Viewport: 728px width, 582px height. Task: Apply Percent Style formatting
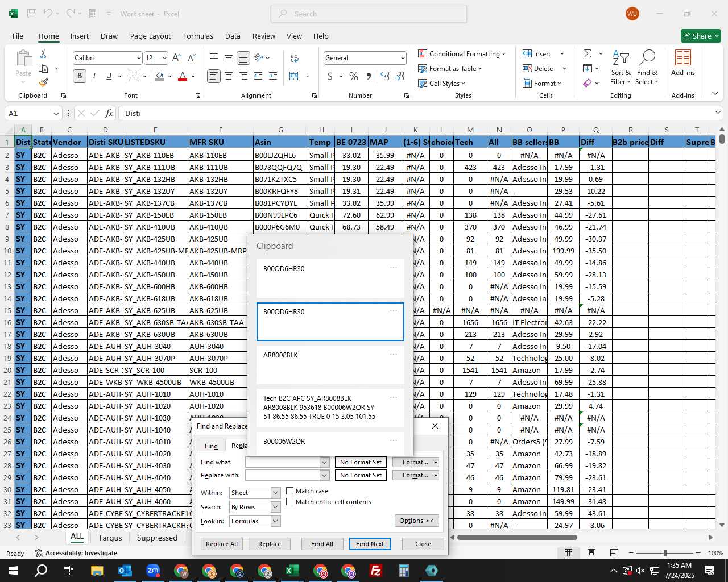pyautogui.click(x=354, y=76)
